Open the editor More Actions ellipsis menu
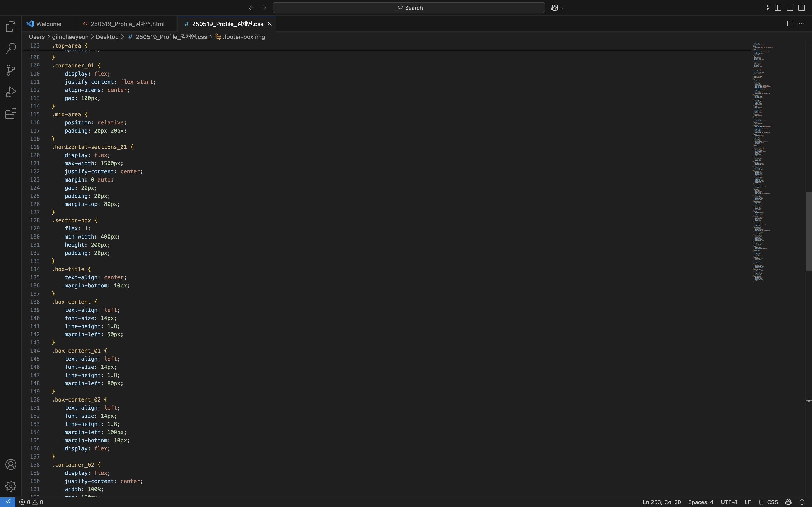812x507 pixels. click(802, 24)
